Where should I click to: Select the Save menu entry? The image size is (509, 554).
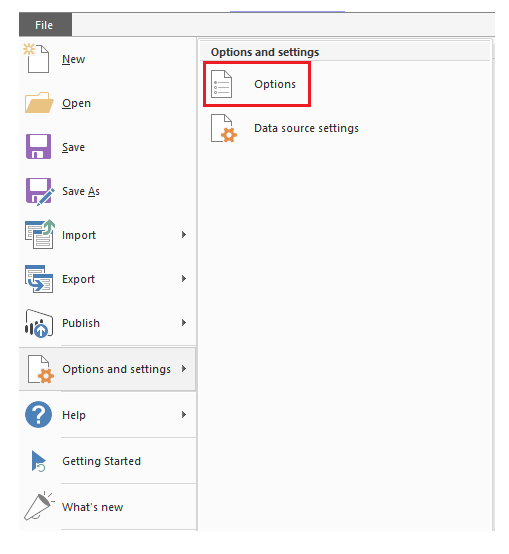(107, 147)
